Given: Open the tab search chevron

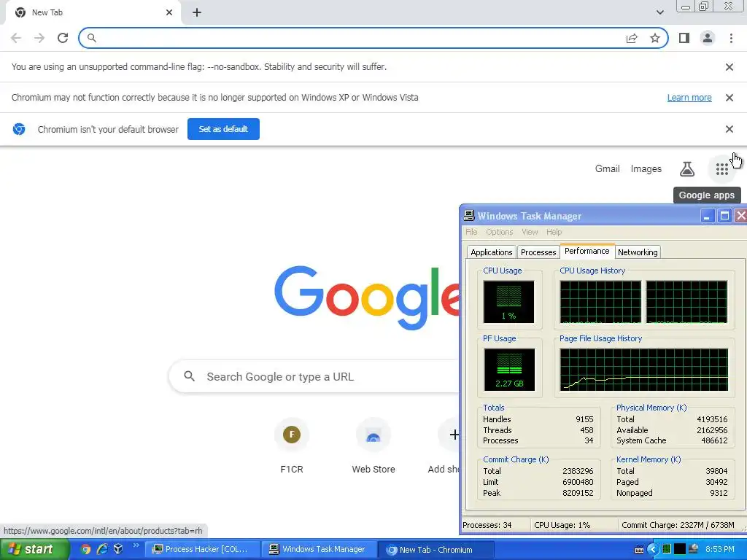Looking at the screenshot, I should click(659, 12).
